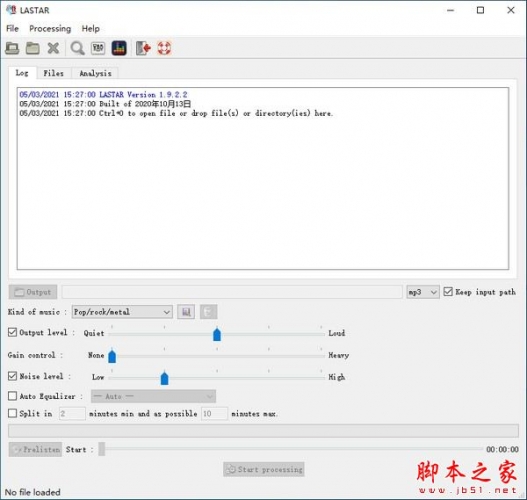Toggle the Noise level checkbox
The image size is (527, 500).
12,376
